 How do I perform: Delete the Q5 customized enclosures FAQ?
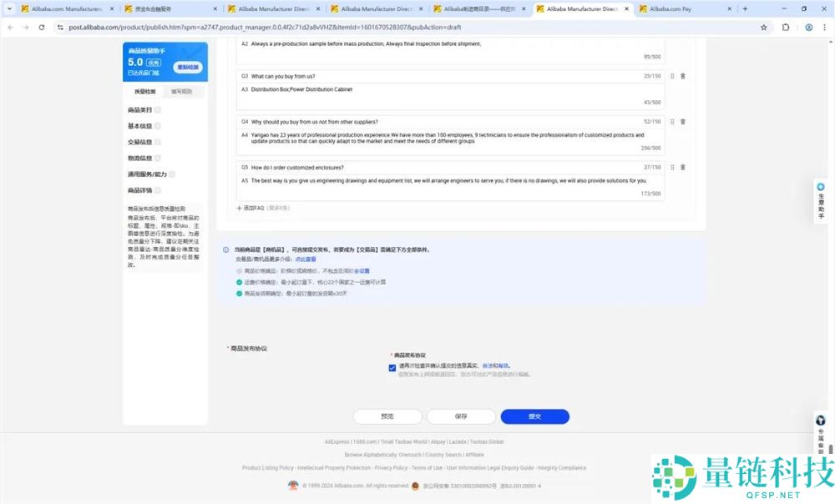683,168
